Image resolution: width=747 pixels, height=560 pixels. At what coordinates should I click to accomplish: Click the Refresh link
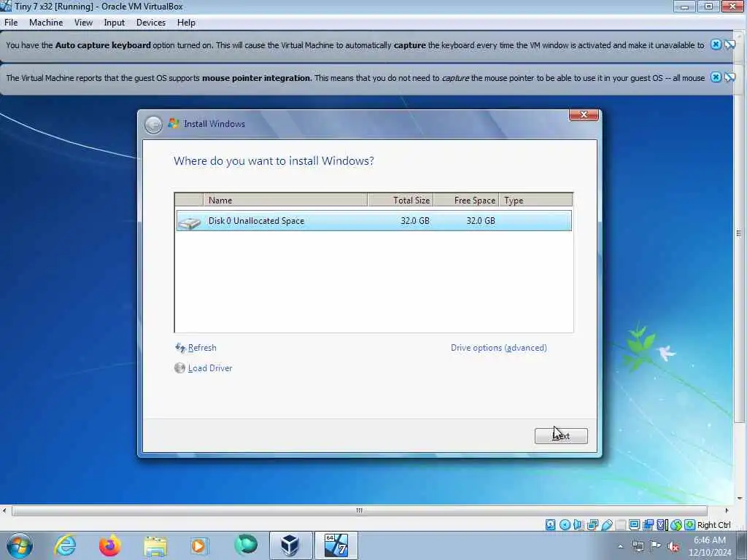(x=202, y=348)
